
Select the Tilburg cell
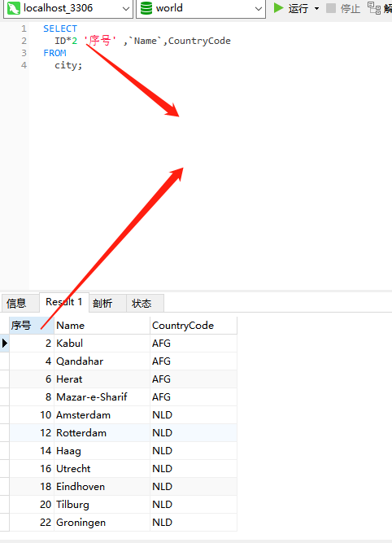point(102,505)
